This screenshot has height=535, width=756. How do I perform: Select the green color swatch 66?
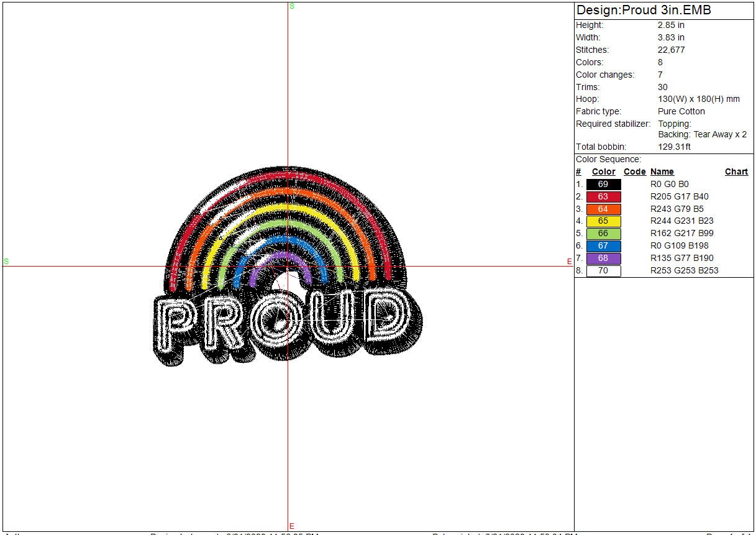[x=603, y=234]
